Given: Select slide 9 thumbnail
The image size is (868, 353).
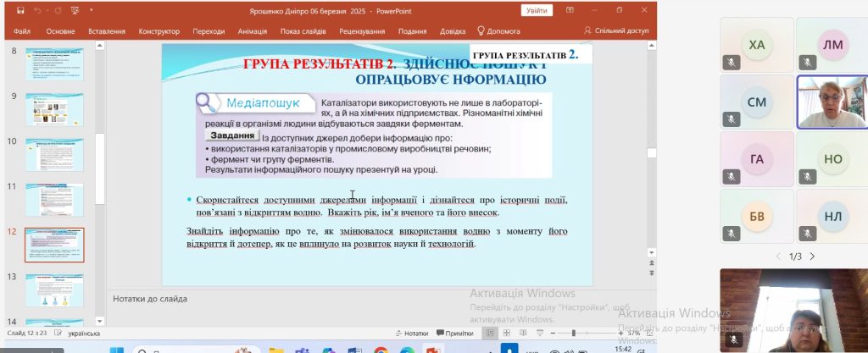Looking at the screenshot, I should coord(54,109).
